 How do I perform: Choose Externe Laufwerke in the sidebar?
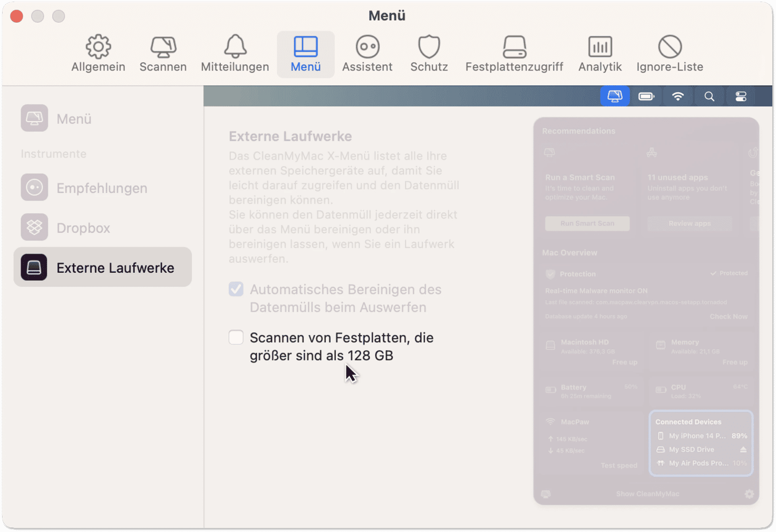103,267
